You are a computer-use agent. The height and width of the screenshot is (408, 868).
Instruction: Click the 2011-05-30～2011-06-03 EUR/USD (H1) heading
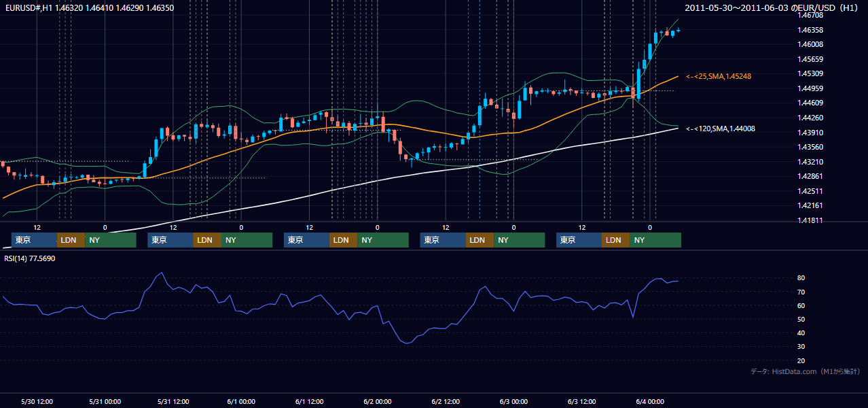click(772, 8)
